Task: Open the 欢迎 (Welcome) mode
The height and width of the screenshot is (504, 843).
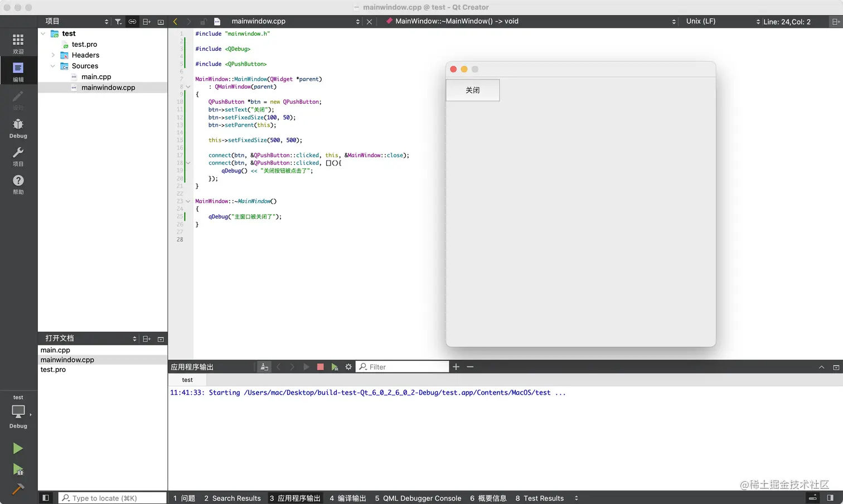Action: click(18, 43)
